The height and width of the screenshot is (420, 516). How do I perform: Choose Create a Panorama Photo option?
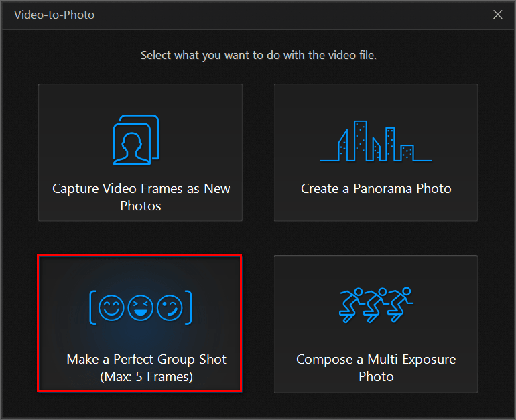click(x=376, y=153)
